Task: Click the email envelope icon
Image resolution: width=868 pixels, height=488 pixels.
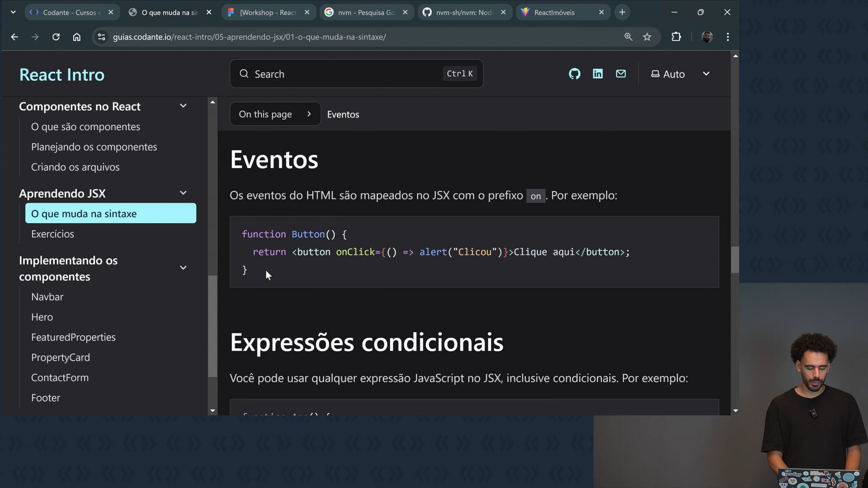Action: click(x=621, y=74)
